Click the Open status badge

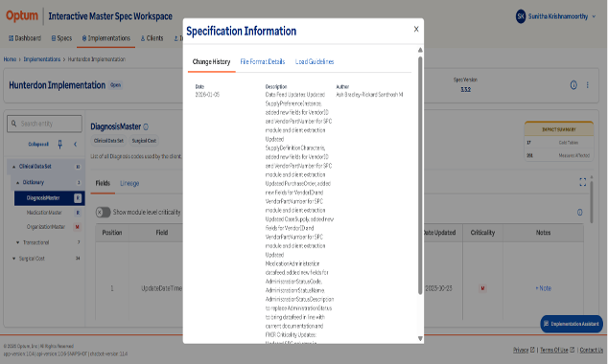pos(115,85)
